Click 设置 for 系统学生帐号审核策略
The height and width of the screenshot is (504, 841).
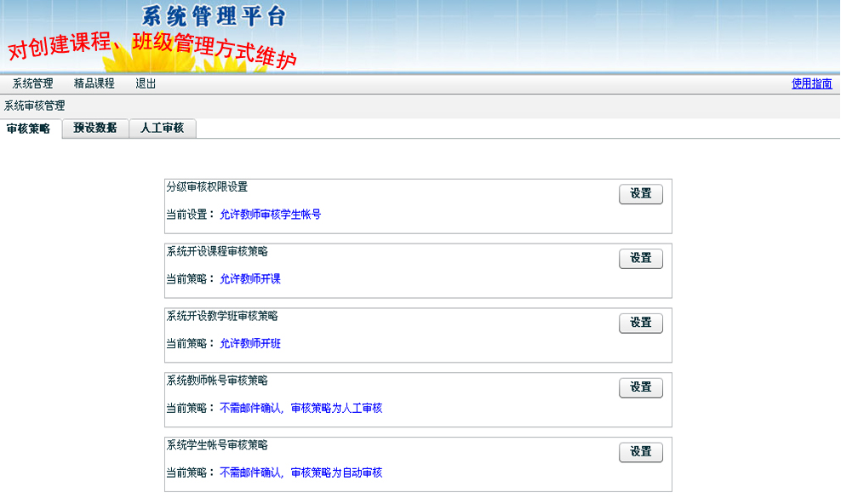[x=640, y=453]
